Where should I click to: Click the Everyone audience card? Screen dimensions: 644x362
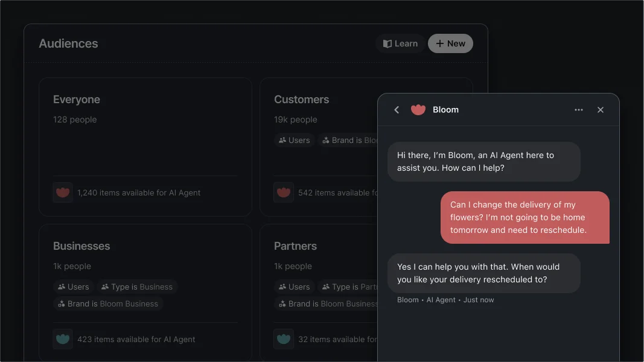(x=145, y=146)
